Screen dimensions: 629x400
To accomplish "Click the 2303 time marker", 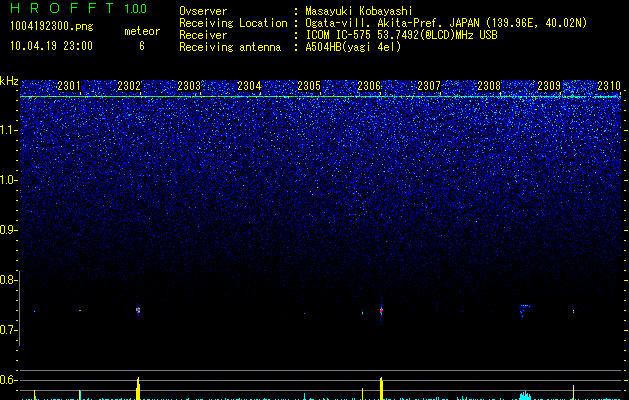I will click(x=189, y=86).
